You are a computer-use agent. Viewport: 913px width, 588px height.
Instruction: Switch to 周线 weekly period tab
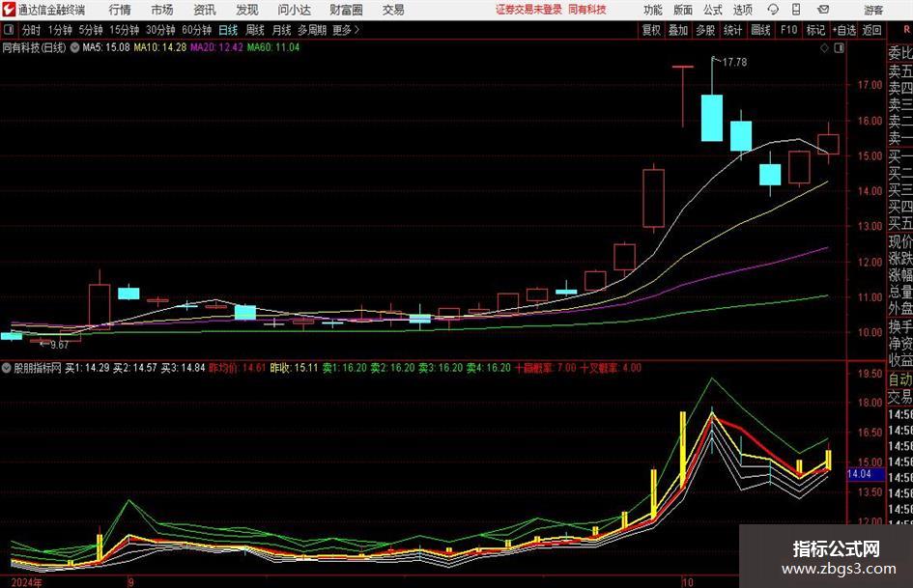point(255,30)
